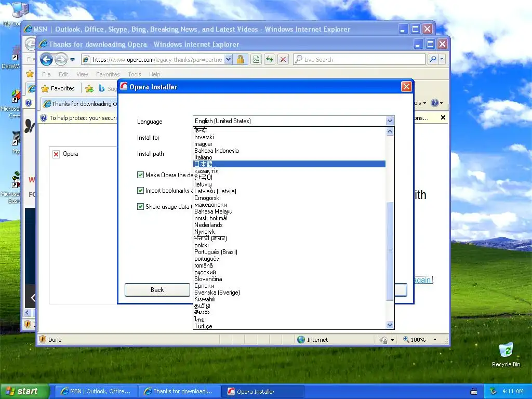Click the Refresh page icon

270,60
